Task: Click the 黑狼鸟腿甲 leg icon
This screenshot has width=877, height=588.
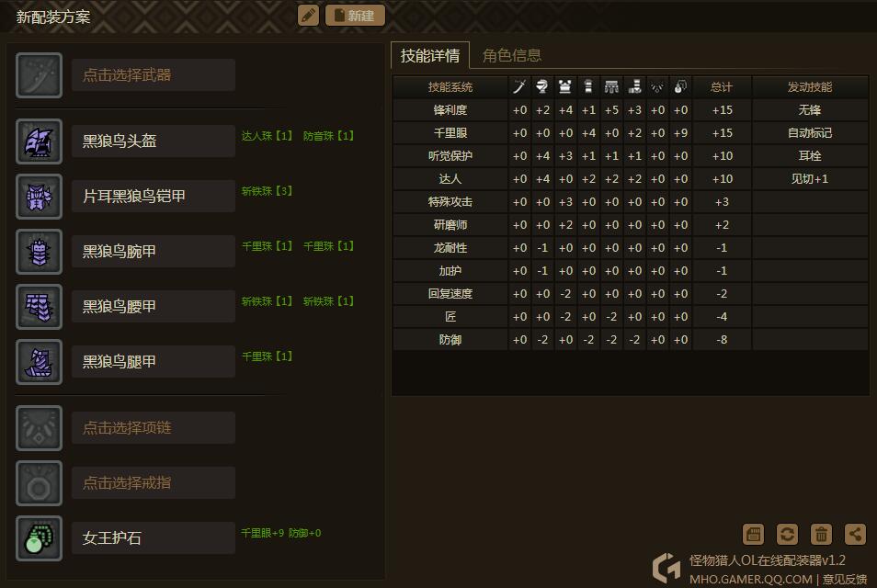Action: coord(40,362)
